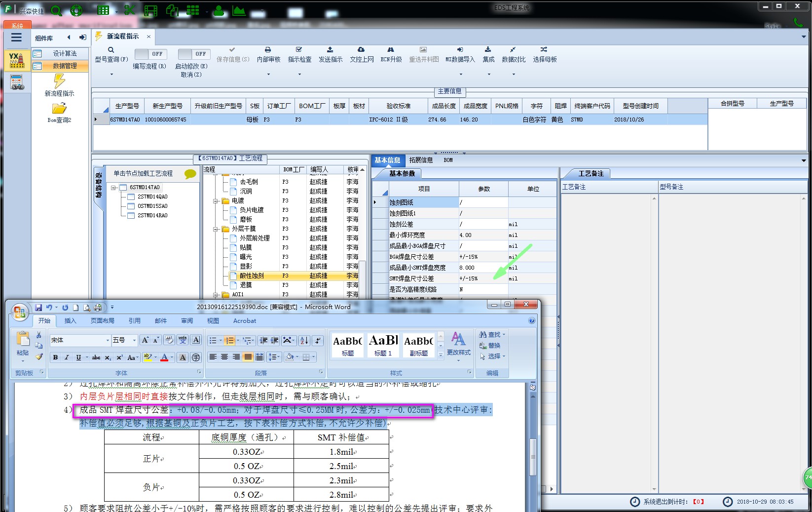
Task: Click the green scissors tool icon in the title bar
Action: 129,10
